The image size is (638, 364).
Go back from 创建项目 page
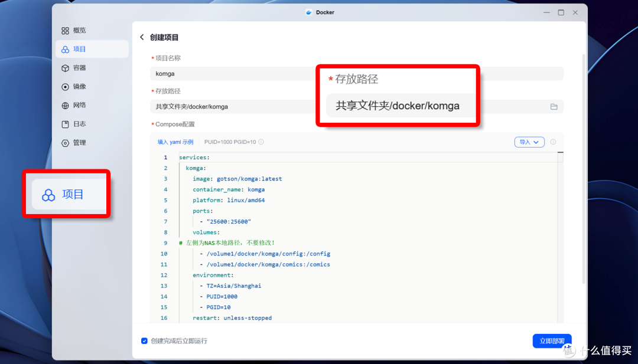coord(142,37)
